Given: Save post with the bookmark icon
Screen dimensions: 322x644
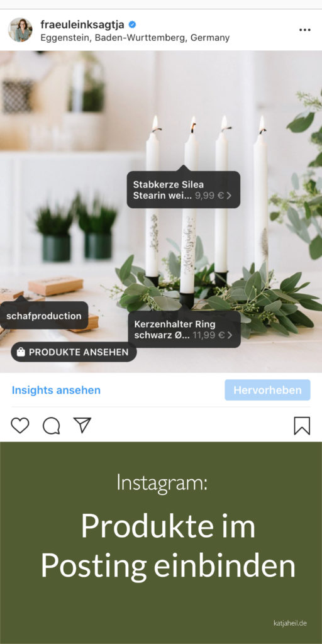Looking at the screenshot, I should pos(302,426).
